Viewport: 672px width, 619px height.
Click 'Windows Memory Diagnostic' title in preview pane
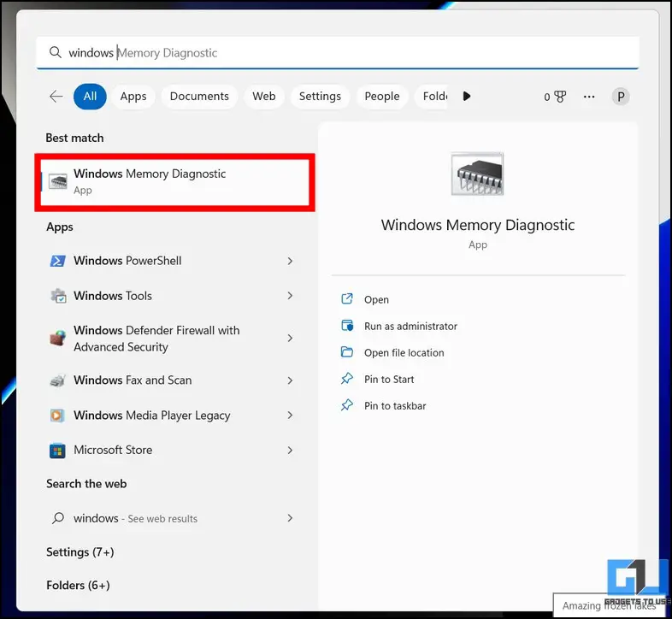478,225
